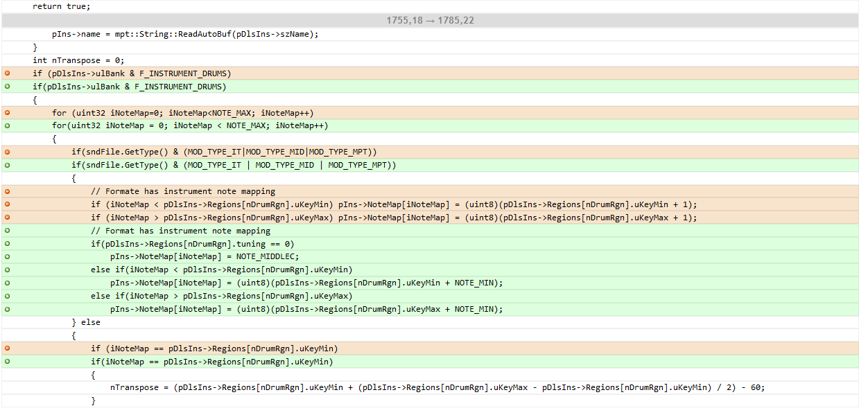Image resolution: width=868 pixels, height=415 pixels.
Task: Click the removed-line marker beside "if (pDlsIns->ulBank & F_INSTRUMENT_DRUMS)"
Action: pyautogui.click(x=7, y=73)
